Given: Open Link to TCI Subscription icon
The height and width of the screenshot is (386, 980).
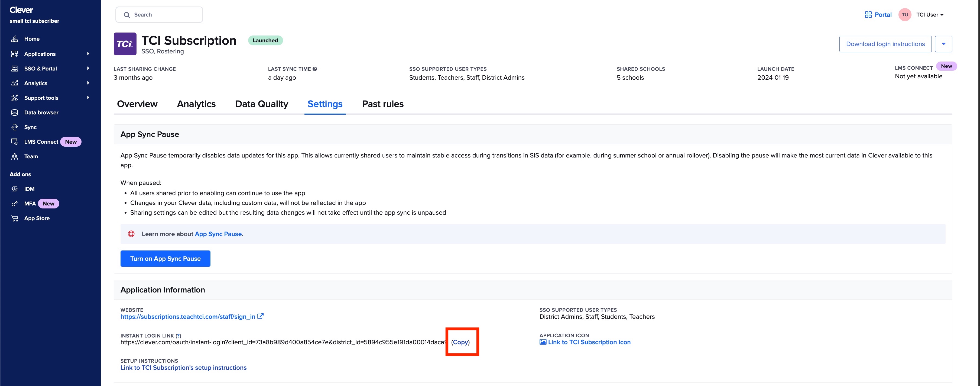Looking at the screenshot, I should click(589, 342).
